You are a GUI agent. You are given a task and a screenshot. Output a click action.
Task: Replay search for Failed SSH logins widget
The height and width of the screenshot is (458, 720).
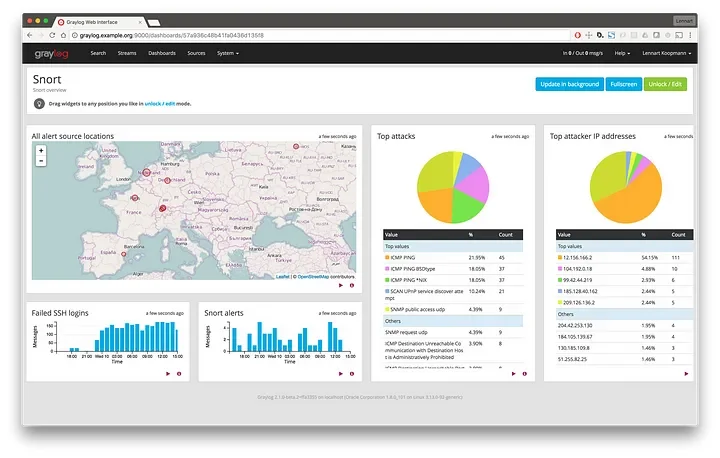coord(168,374)
